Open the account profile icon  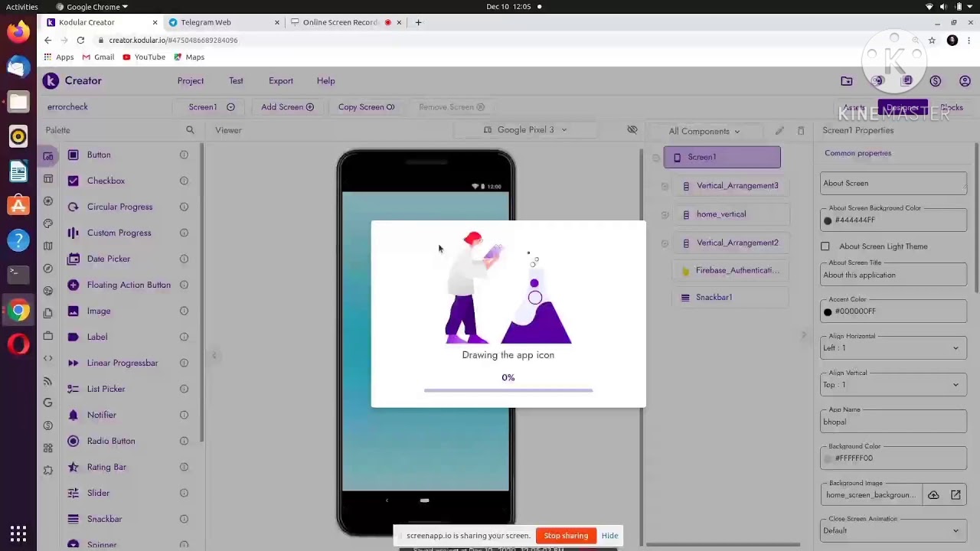tap(965, 81)
